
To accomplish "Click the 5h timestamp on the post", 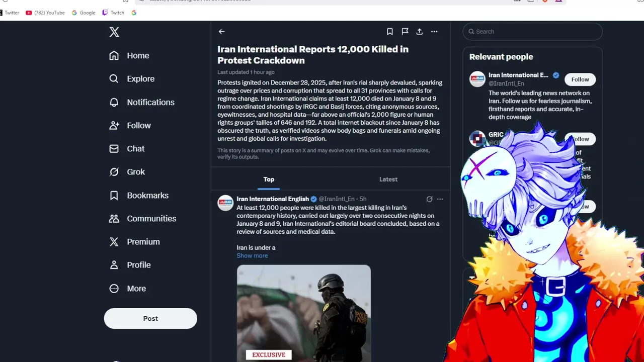I will pyautogui.click(x=363, y=199).
